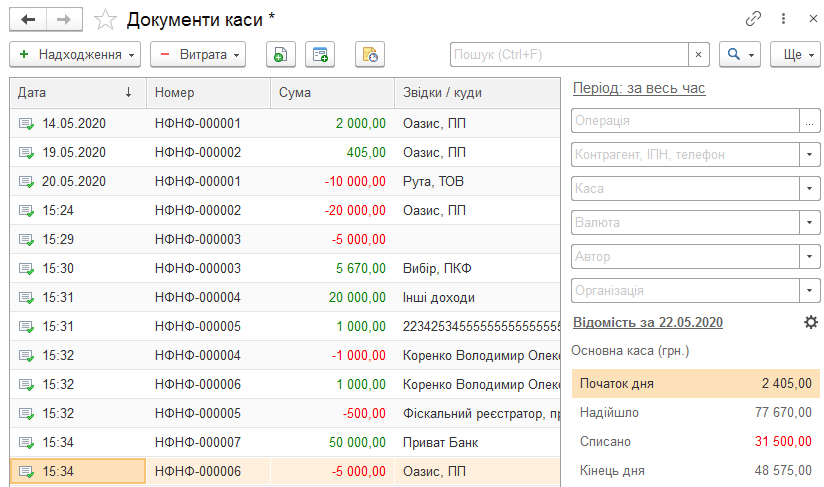Click the document icon of row 20.05.2020
This screenshot has width=824, height=487.
pyautogui.click(x=26, y=181)
